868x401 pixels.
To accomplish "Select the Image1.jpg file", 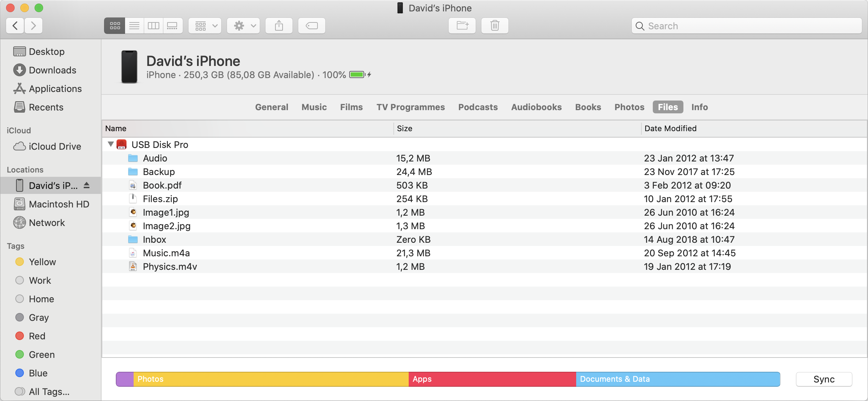I will tap(485, 212).
